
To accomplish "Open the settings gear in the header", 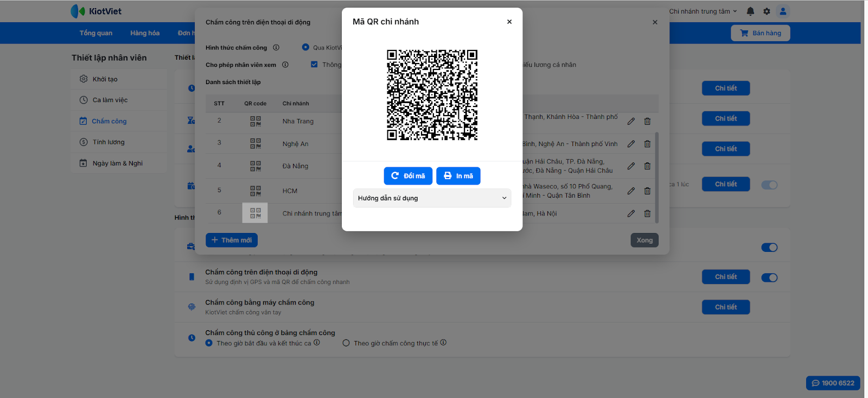I will 767,11.
